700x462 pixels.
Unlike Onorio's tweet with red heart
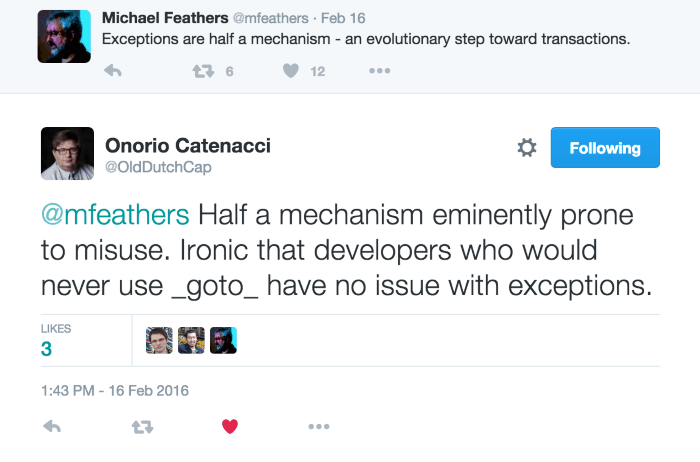(x=230, y=427)
